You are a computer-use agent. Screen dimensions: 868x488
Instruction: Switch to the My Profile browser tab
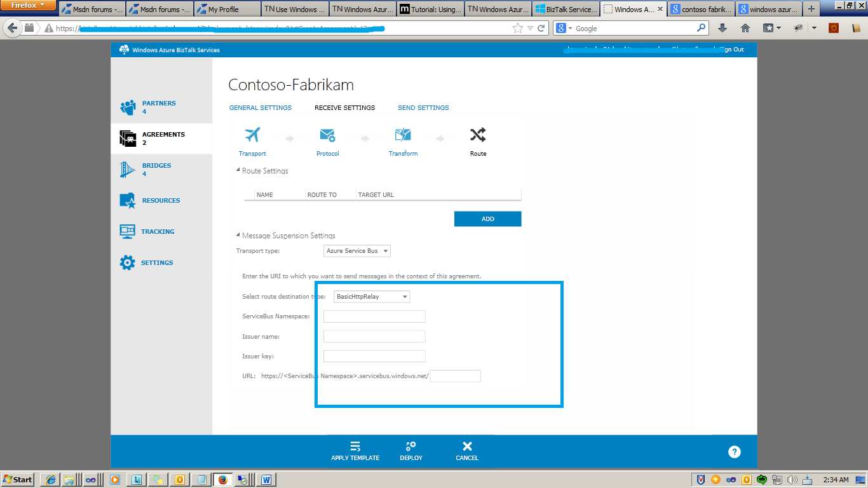coord(226,10)
